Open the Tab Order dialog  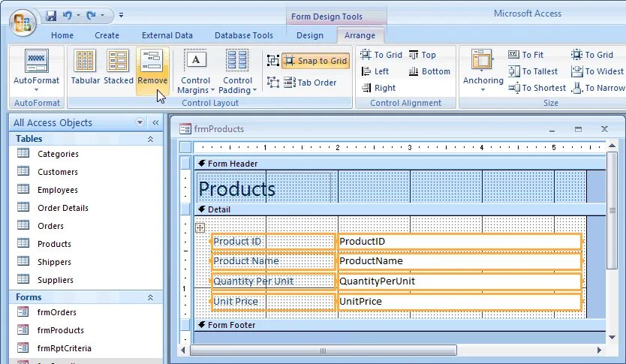(310, 83)
